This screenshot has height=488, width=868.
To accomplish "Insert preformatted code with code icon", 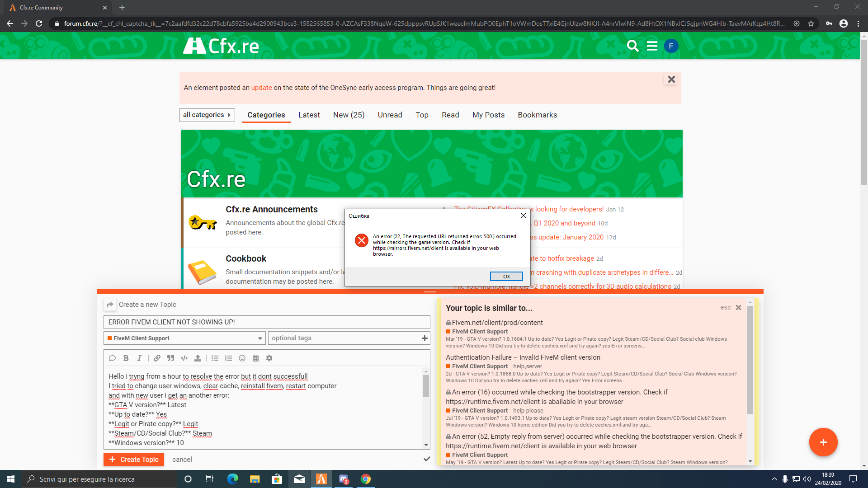I will point(184,358).
